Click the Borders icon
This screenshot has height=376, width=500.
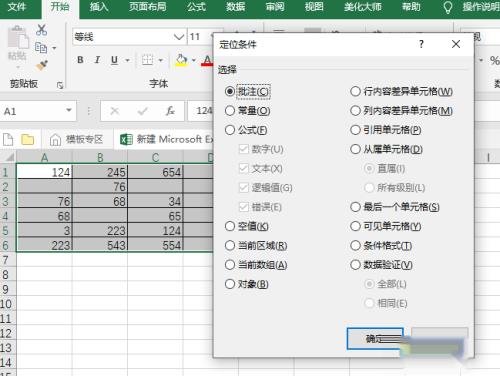[x=147, y=60]
